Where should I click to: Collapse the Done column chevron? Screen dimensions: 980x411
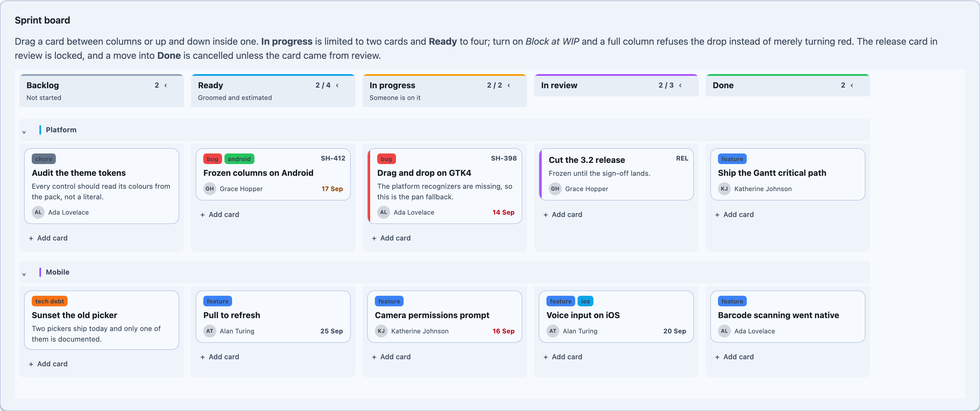point(852,85)
